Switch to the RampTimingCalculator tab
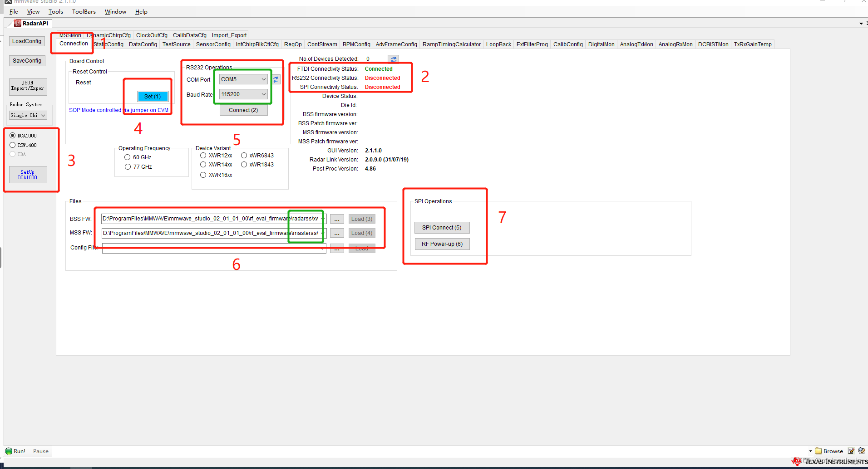The width and height of the screenshot is (868, 469). click(452, 44)
